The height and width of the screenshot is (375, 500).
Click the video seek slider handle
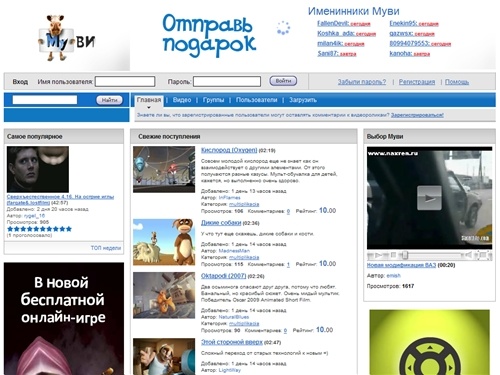point(405,256)
